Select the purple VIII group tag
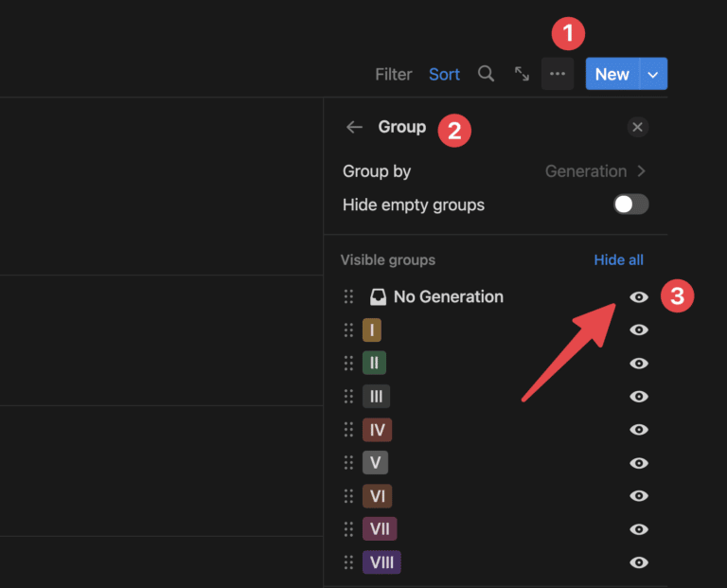This screenshot has width=727, height=588. [x=381, y=562]
